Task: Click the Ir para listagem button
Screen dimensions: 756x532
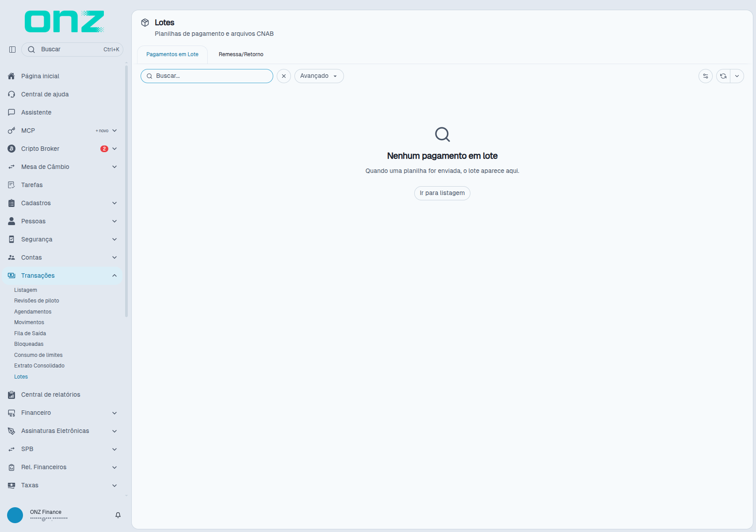Action: tap(442, 193)
